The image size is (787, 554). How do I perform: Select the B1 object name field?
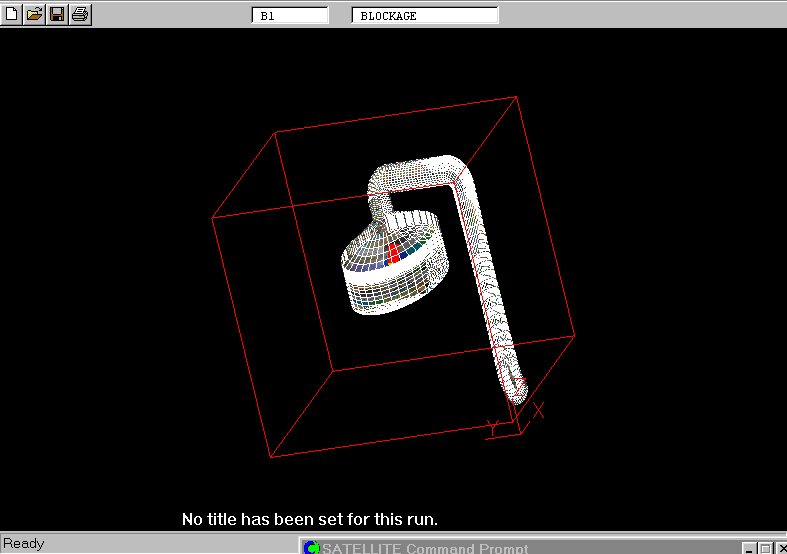pyautogui.click(x=289, y=15)
